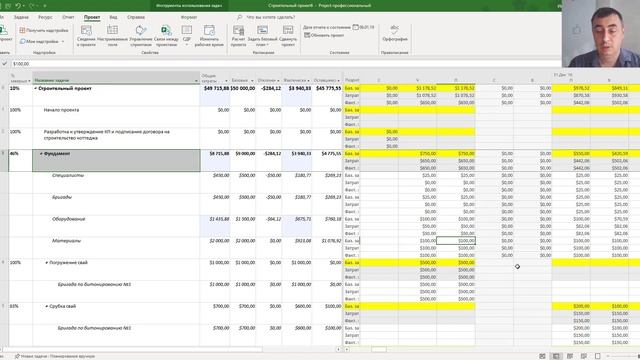Open Custom Fields (Настраиваемые поля)
The image size is (640, 360).
coord(112,36)
